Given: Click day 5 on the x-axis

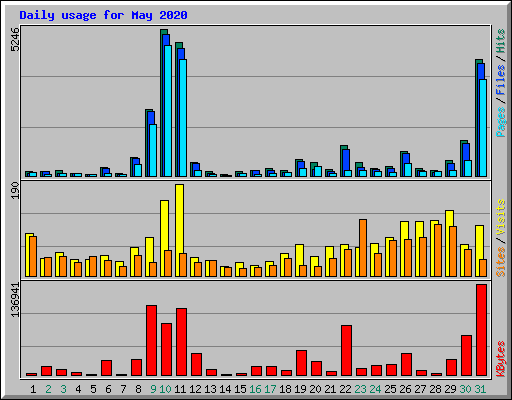Looking at the screenshot, I should click(93, 389).
